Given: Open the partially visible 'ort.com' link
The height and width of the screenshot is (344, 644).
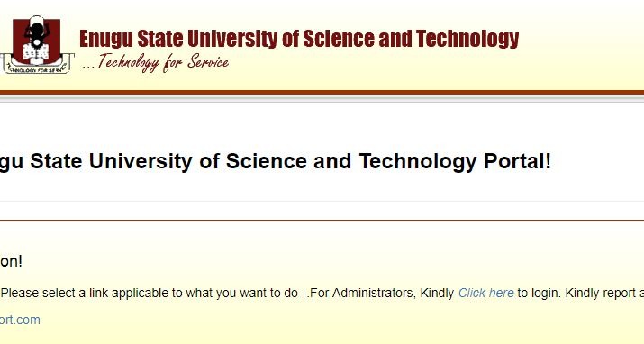Looking at the screenshot, I should pos(20,320).
